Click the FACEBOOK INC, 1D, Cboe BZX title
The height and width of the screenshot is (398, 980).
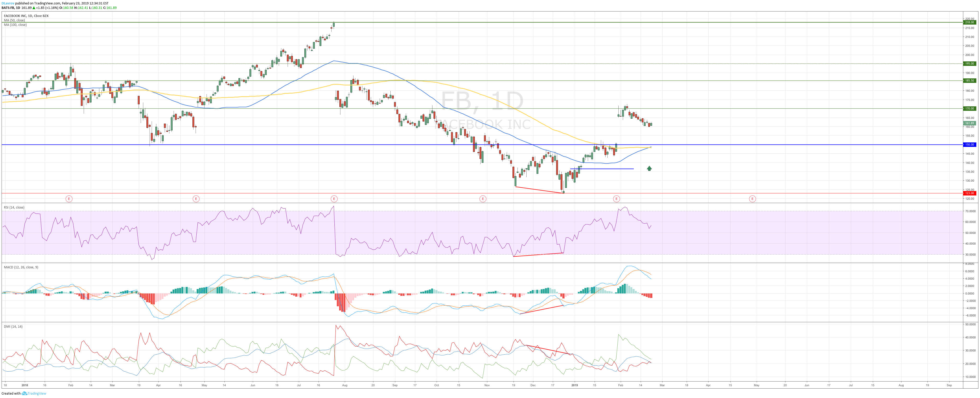pyautogui.click(x=26, y=16)
